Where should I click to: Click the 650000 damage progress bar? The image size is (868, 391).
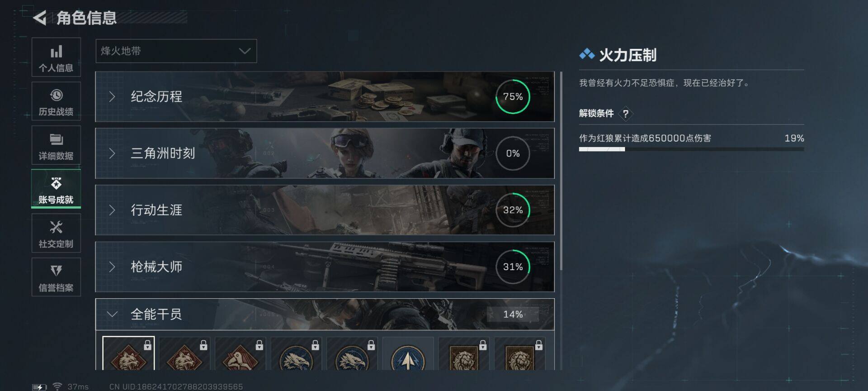click(691, 149)
